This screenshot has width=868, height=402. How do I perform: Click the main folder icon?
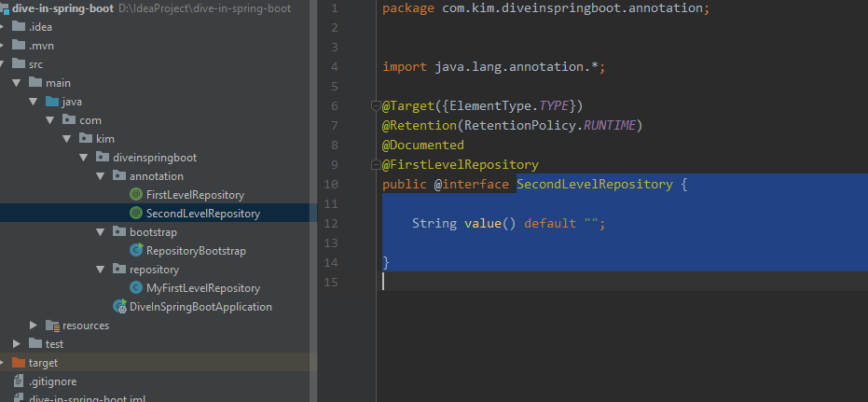tap(35, 82)
